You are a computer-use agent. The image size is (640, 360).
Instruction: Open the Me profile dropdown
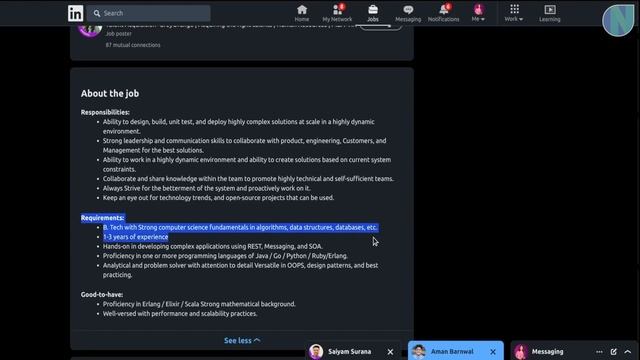pyautogui.click(x=478, y=13)
